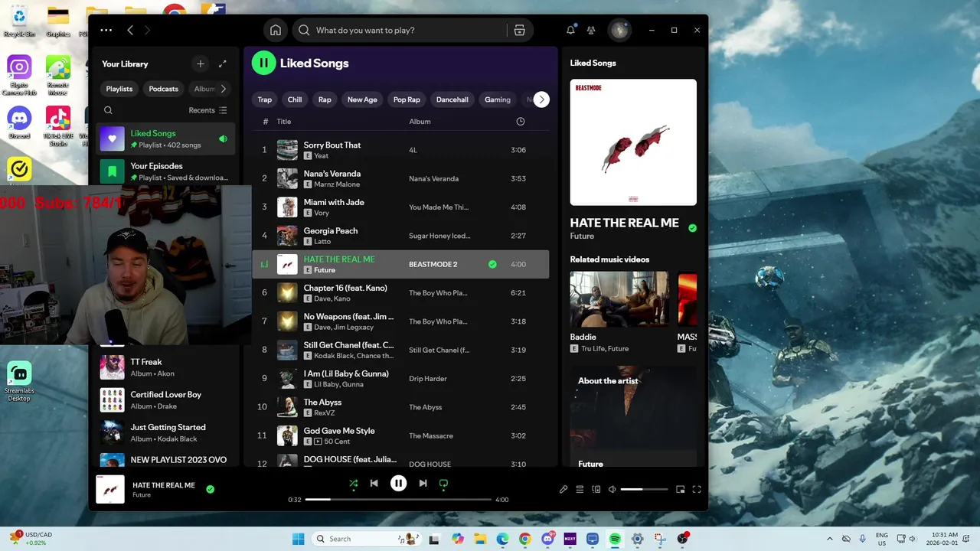Filter liked songs by Dancehall
This screenshot has width=980, height=551.
tap(452, 99)
